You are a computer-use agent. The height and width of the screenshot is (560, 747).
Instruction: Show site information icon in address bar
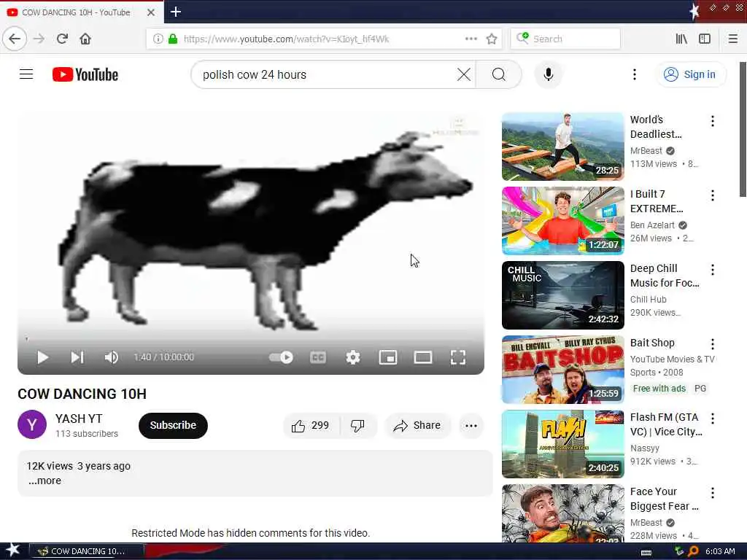pos(158,39)
